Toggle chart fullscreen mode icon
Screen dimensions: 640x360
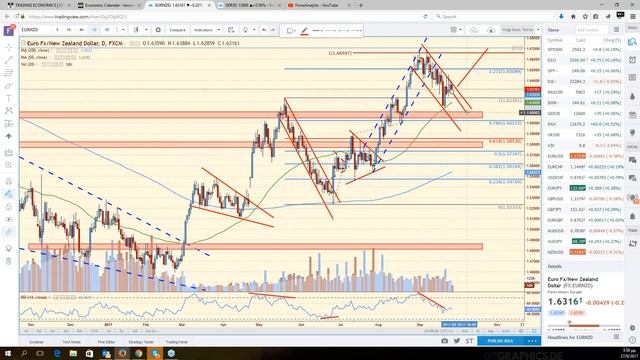[x=534, y=331]
